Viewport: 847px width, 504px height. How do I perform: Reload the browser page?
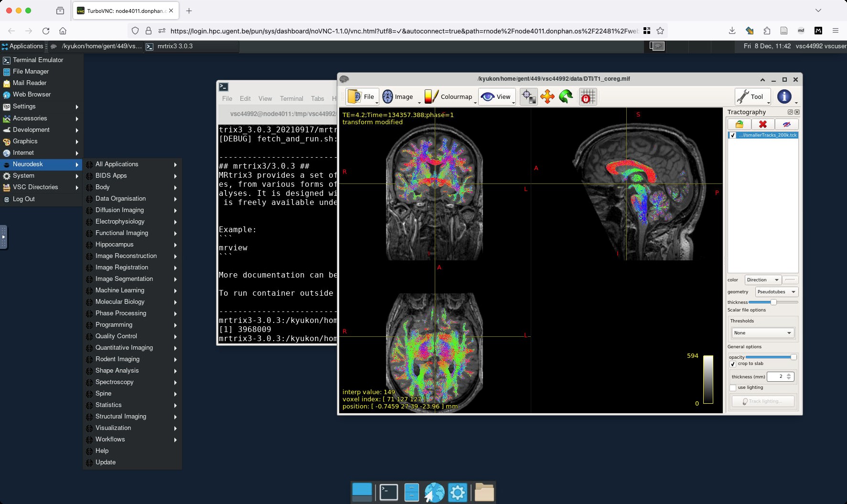(x=46, y=31)
